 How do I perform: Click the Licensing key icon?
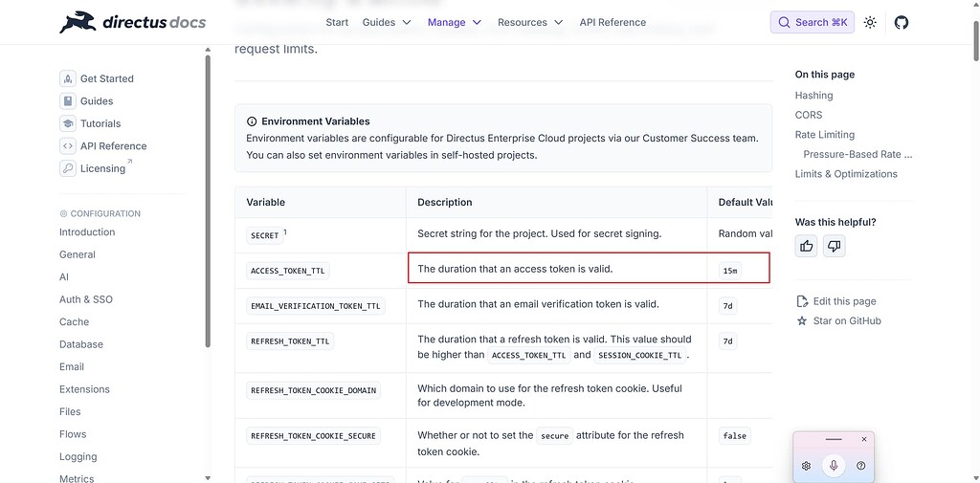pyautogui.click(x=68, y=168)
